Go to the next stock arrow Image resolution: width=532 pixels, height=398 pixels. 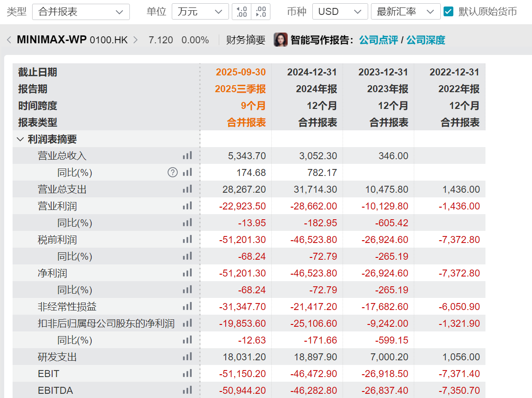(x=135, y=40)
